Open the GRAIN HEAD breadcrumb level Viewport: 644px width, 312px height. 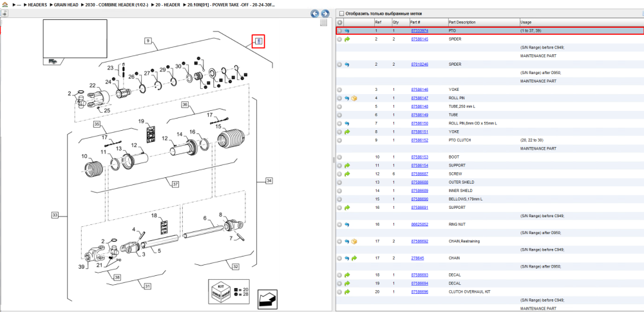pos(66,5)
